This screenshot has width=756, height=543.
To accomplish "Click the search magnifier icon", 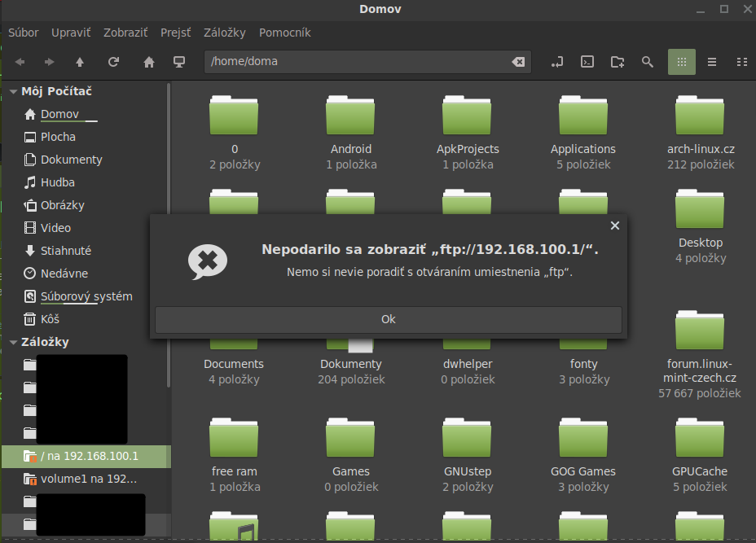I will (x=648, y=62).
